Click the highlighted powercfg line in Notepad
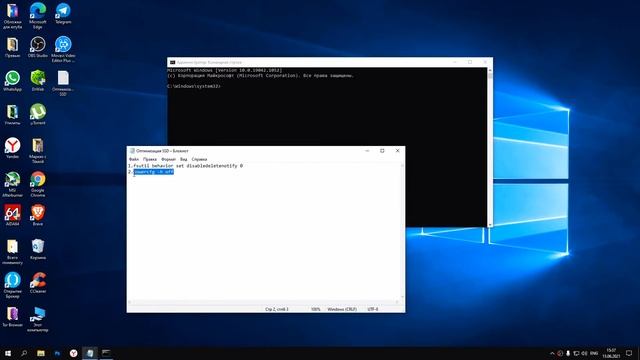This screenshot has height=360, width=640. click(x=154, y=172)
